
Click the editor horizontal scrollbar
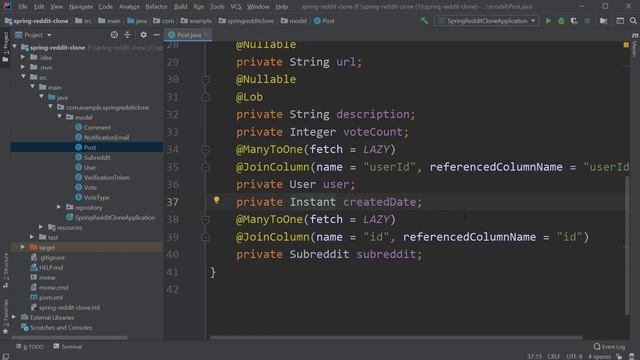[x=396, y=338]
